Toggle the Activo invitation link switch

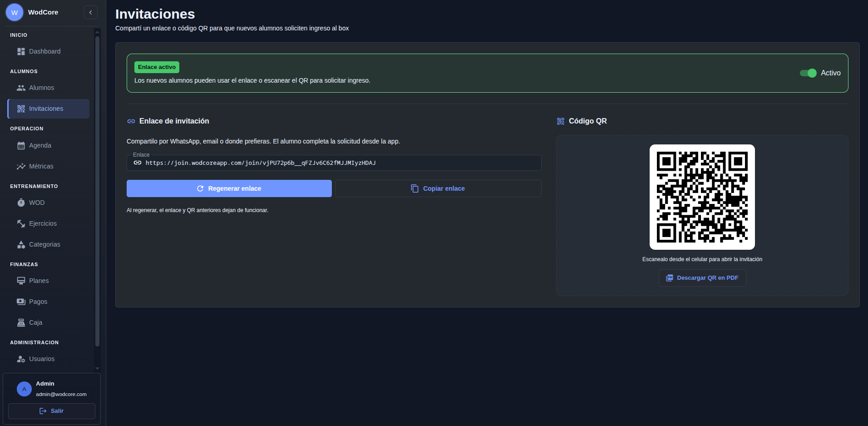[x=808, y=73]
